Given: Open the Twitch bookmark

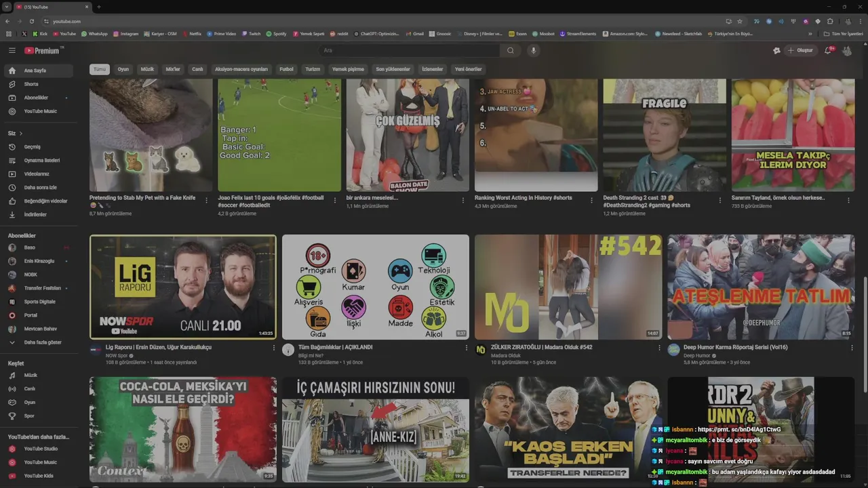Looking at the screenshot, I should [251, 33].
